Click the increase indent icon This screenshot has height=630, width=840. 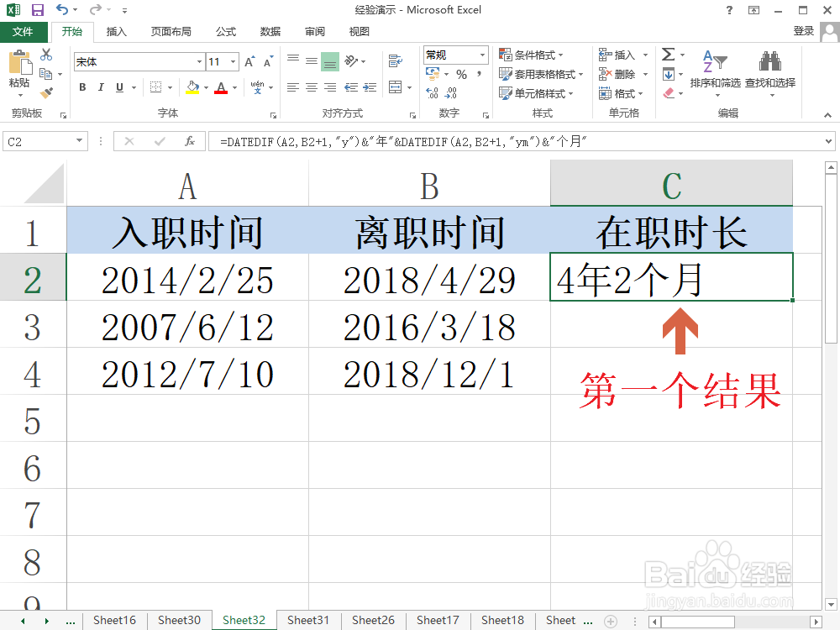[370, 87]
